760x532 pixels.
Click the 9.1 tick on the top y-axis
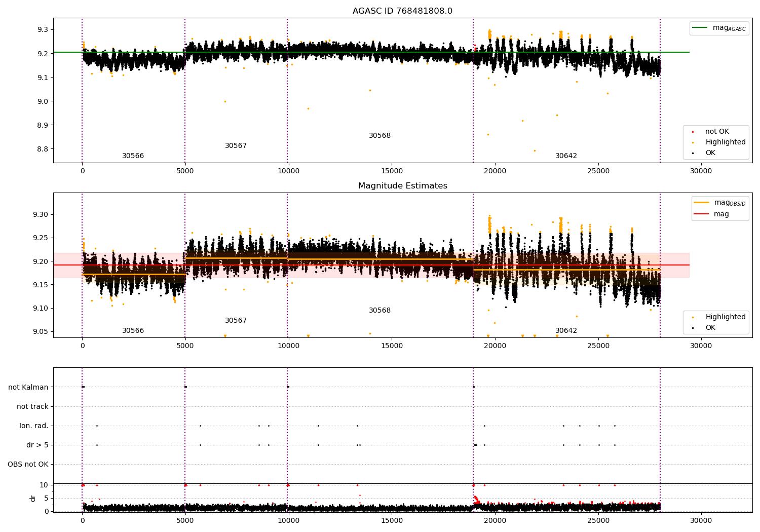[43, 78]
